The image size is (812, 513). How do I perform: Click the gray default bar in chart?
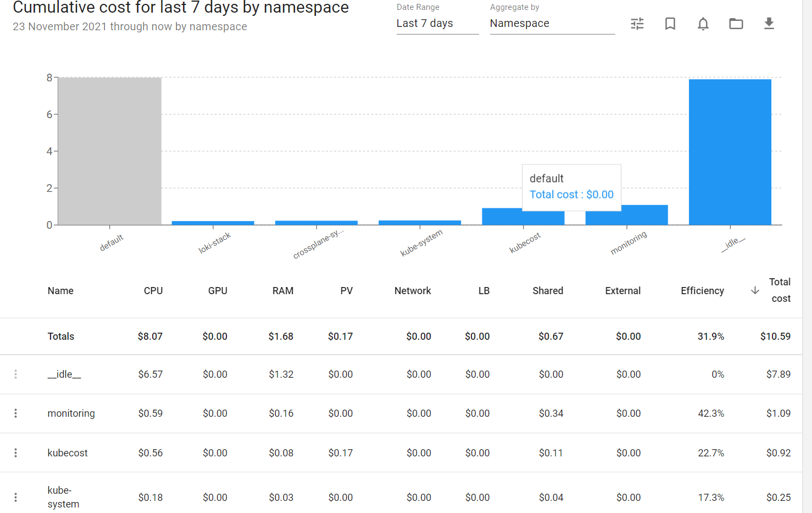[x=110, y=151]
